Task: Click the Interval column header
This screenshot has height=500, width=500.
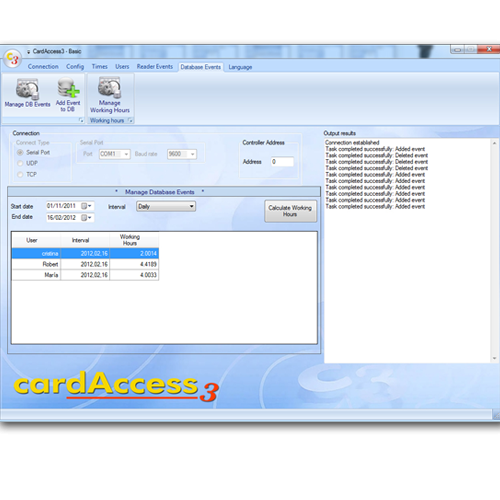Action: pyautogui.click(x=85, y=240)
